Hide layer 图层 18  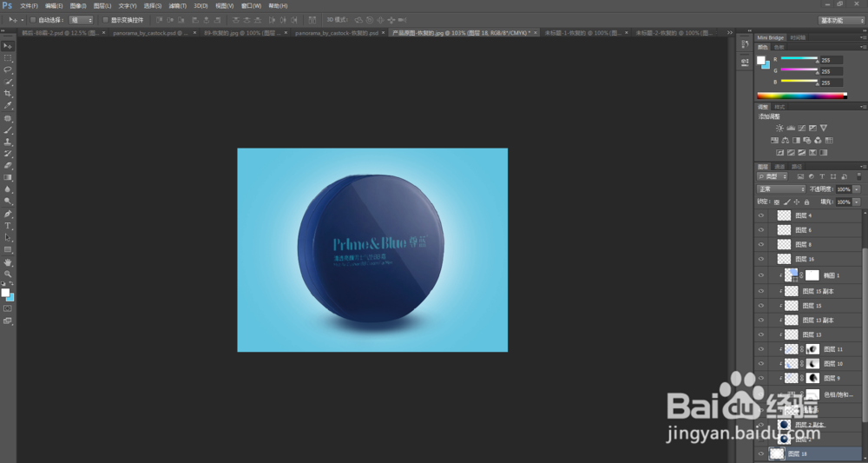[x=761, y=453]
